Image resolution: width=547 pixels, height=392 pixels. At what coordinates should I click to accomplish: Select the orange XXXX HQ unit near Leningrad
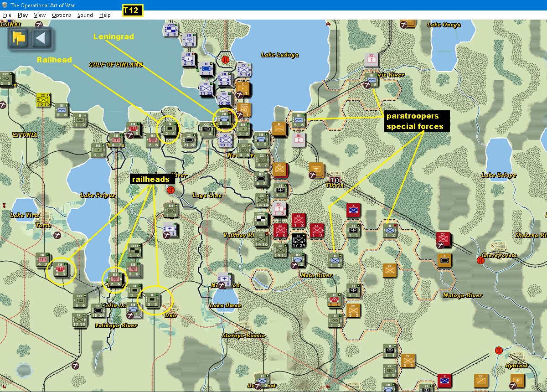(244, 110)
